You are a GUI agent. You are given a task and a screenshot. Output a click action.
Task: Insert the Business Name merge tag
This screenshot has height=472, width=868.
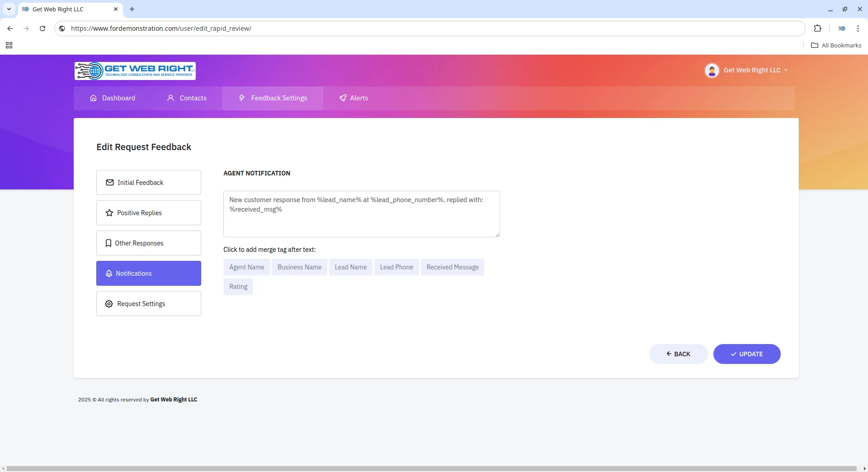pos(299,267)
